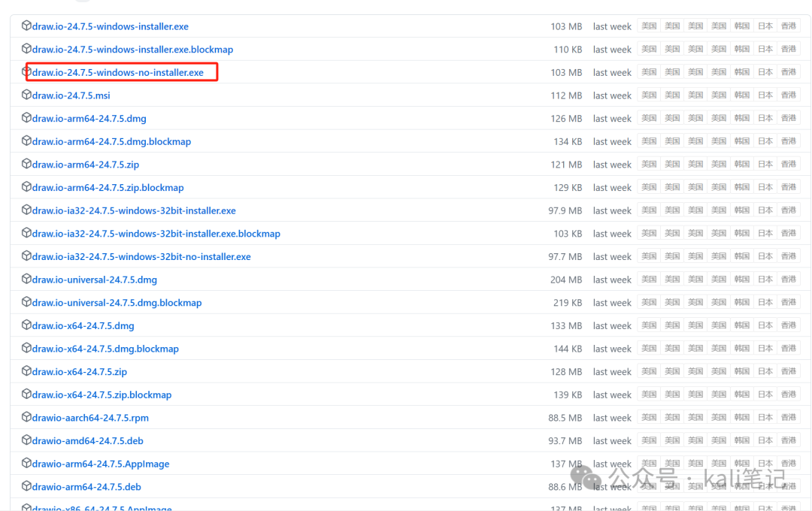Use 香港 mirror for draw.io-arm64-24.7.5.zip
This screenshot has width=812, height=511.
pyautogui.click(x=789, y=164)
